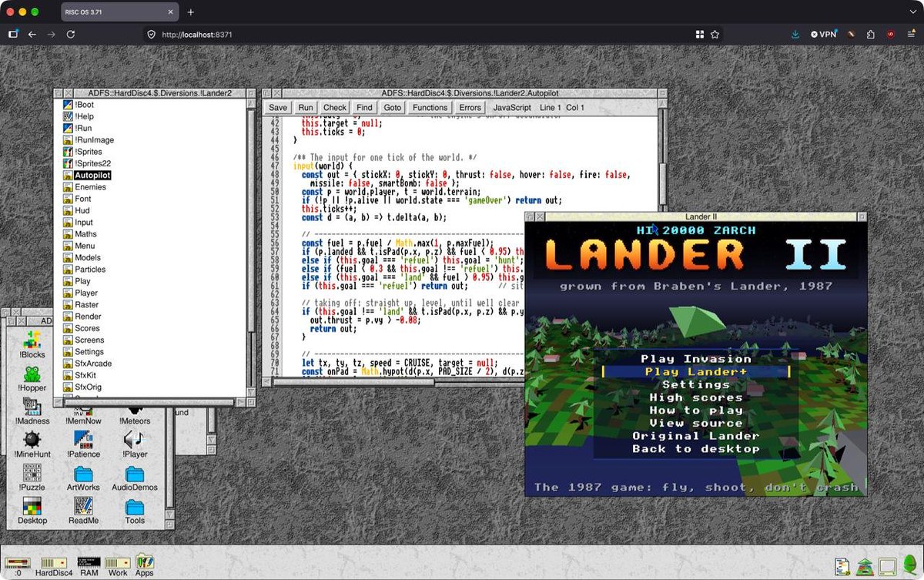The height and width of the screenshot is (580, 924).
Task: Select the !RunImage file in Lander2 filer
Action: pyautogui.click(x=89, y=140)
